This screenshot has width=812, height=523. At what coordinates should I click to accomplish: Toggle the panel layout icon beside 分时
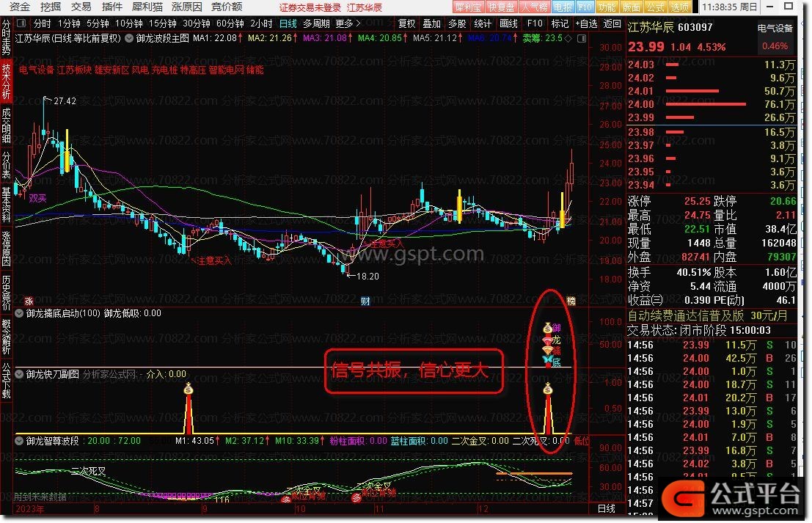[x=21, y=23]
